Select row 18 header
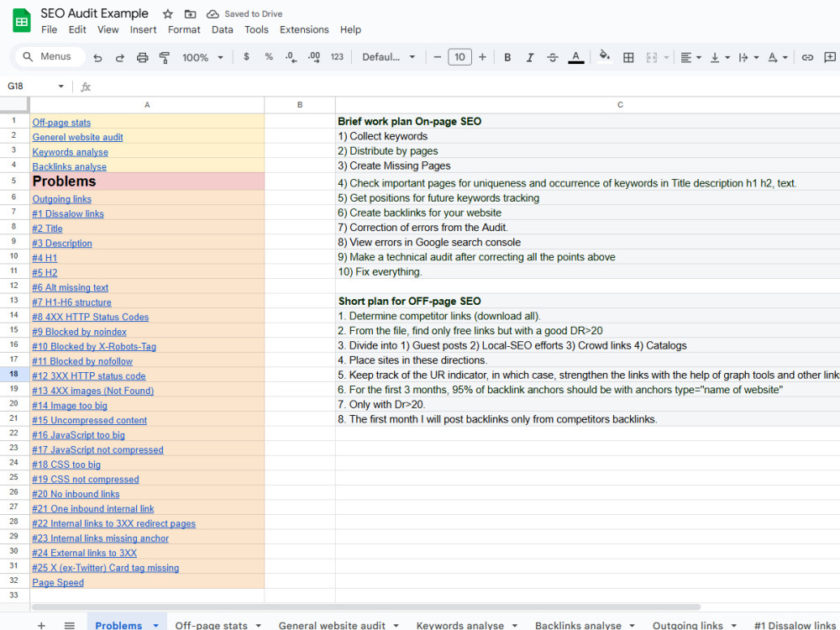 click(x=14, y=374)
